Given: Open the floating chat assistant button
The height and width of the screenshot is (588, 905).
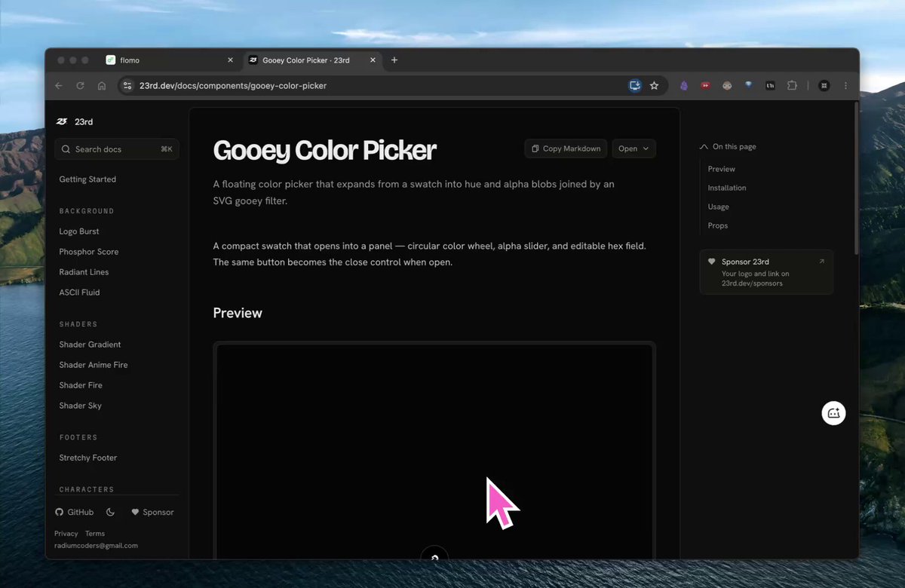Looking at the screenshot, I should point(833,412).
